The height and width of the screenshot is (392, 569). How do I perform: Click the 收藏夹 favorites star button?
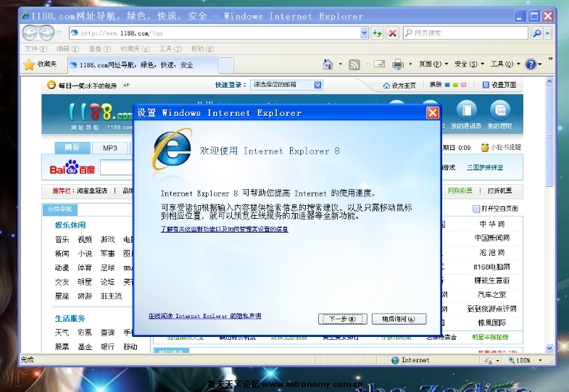(40, 64)
